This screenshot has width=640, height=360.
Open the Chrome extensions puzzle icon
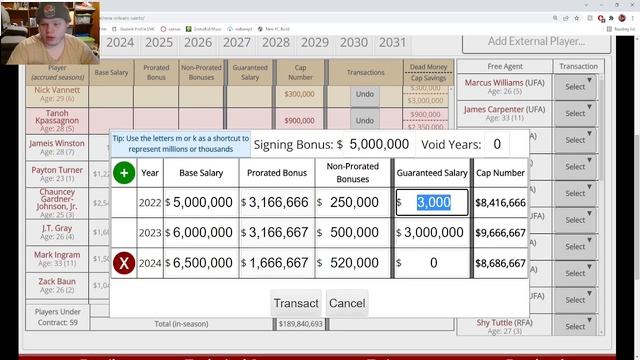tap(611, 18)
